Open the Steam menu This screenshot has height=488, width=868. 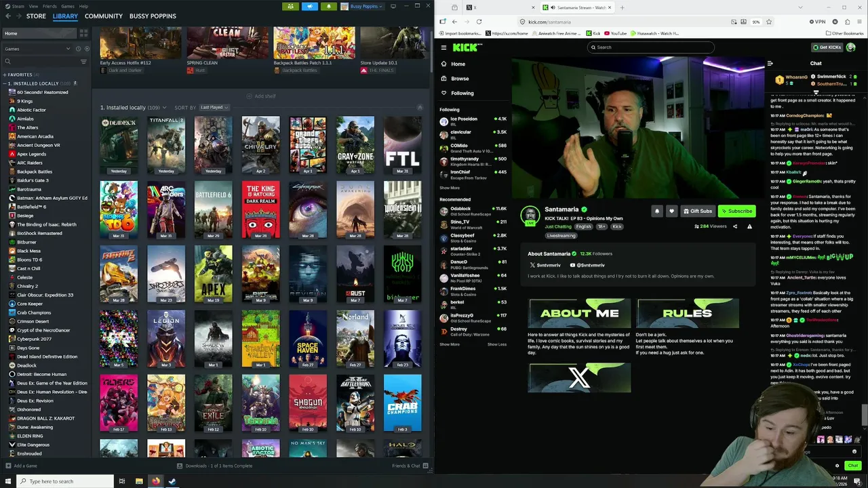tap(18, 5)
